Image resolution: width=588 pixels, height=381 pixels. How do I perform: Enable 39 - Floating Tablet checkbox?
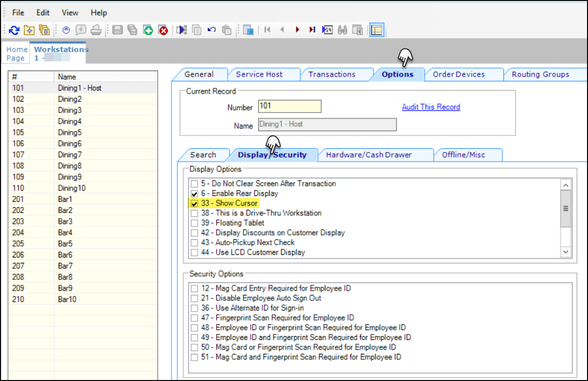coord(195,223)
